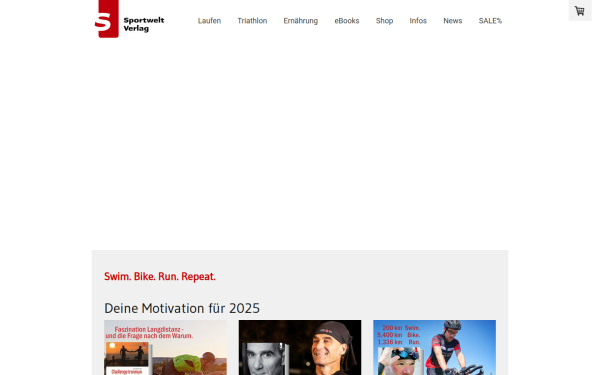Open the Triathlon menu item
Viewport: 600px width, 375px height.
[252, 21]
